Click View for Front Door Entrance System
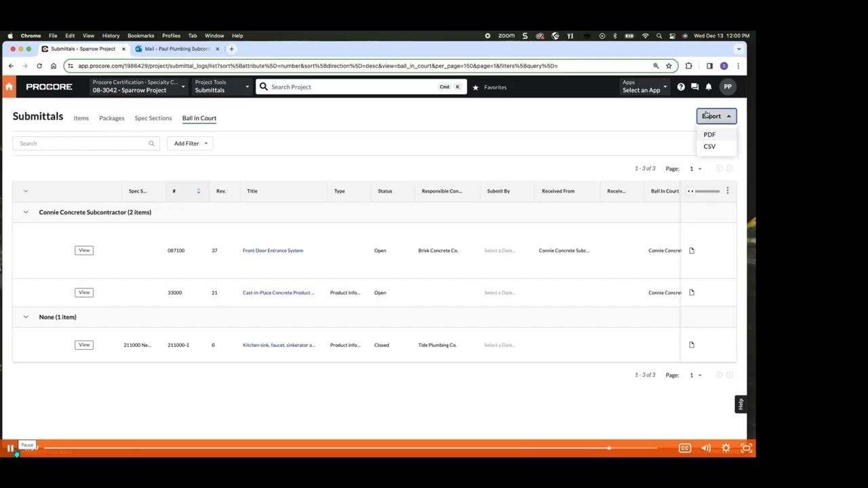868x488 pixels. tap(84, 251)
